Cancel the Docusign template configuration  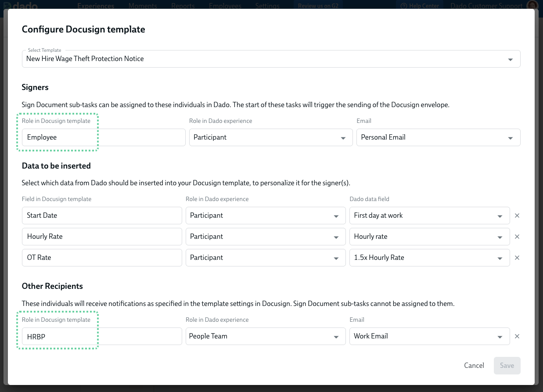pos(474,366)
